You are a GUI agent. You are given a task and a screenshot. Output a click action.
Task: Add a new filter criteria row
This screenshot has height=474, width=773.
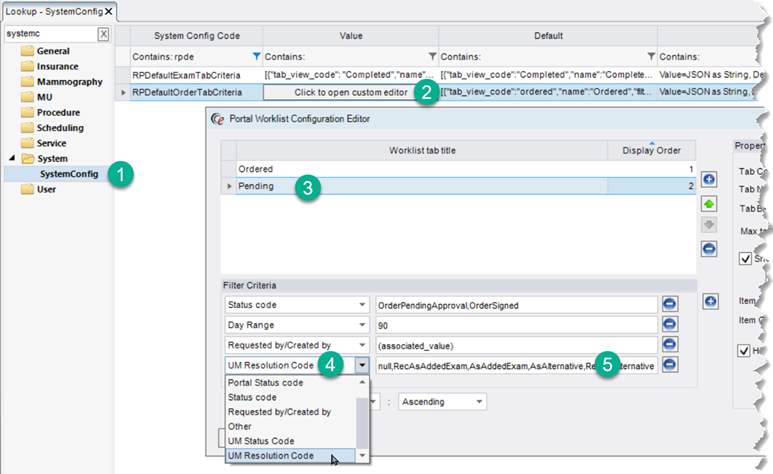pos(709,300)
